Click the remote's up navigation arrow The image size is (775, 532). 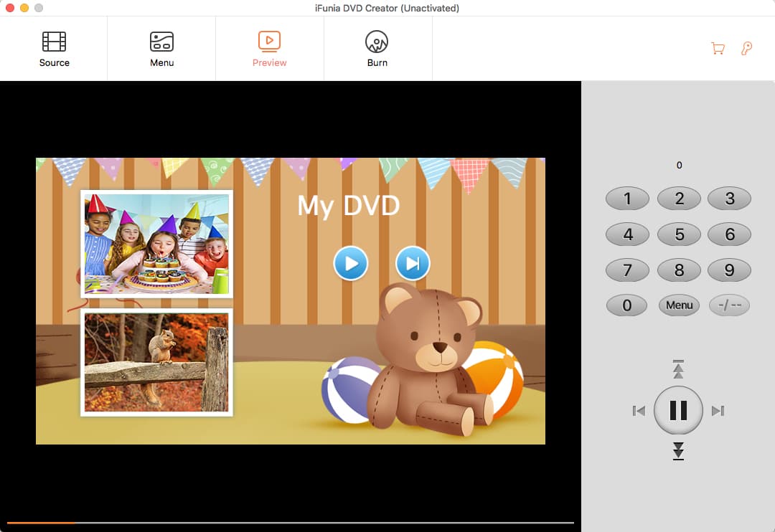pos(678,369)
